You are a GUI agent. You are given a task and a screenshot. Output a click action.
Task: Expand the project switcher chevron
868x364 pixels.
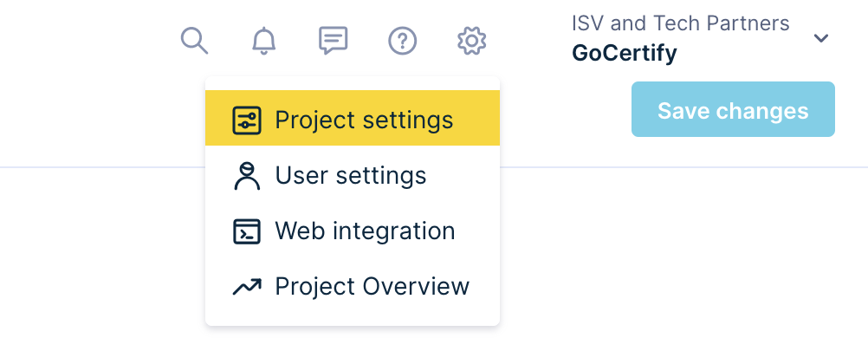tap(821, 38)
